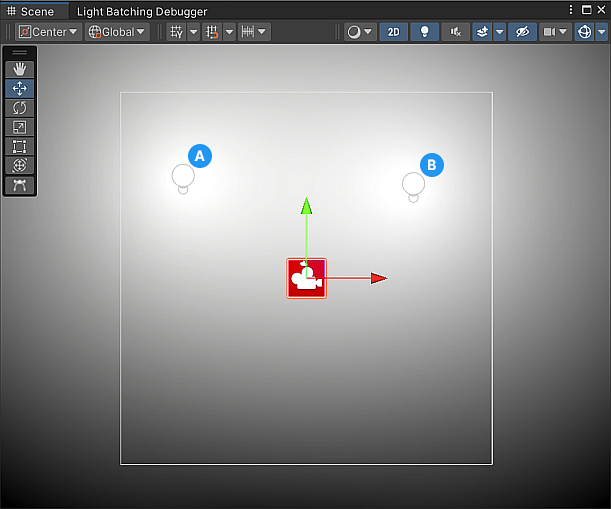611x509 pixels.
Task: Open the Gizmos dropdown arrow
Action: point(602,32)
